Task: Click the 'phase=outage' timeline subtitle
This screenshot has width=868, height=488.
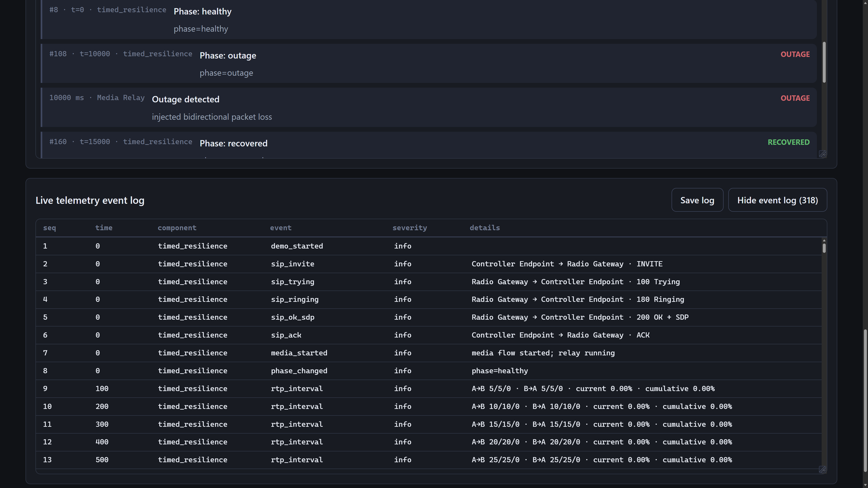Action: pyautogui.click(x=226, y=73)
